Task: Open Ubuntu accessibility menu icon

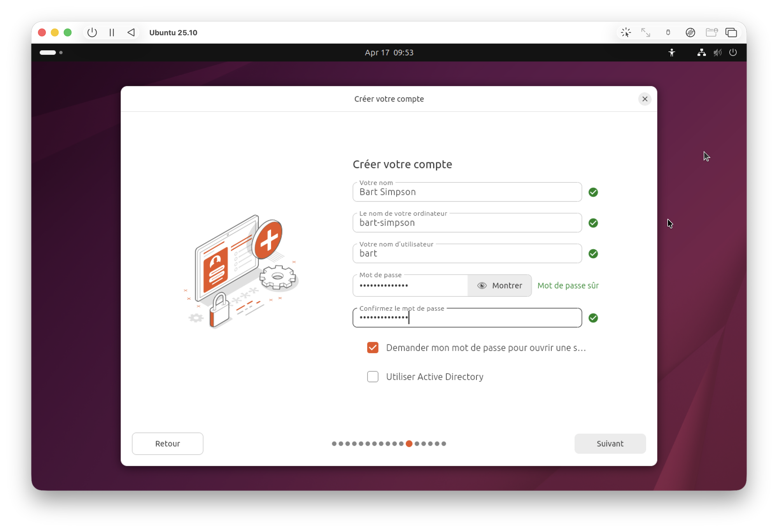Action: (x=671, y=52)
